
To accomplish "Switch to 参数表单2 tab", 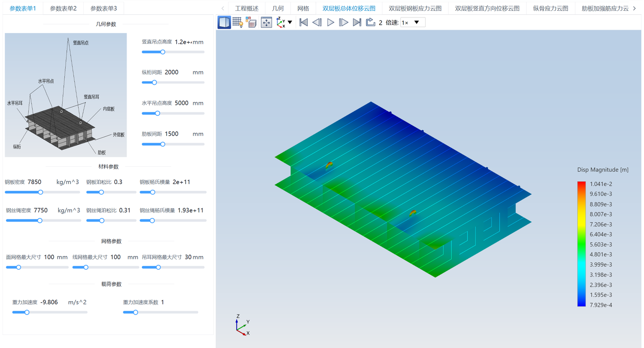I will click(x=63, y=8).
